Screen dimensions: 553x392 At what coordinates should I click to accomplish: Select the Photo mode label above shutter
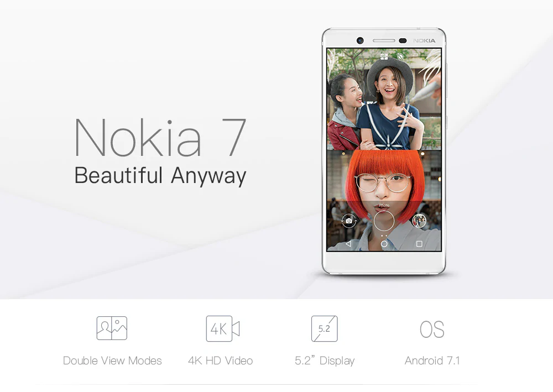[384, 205]
